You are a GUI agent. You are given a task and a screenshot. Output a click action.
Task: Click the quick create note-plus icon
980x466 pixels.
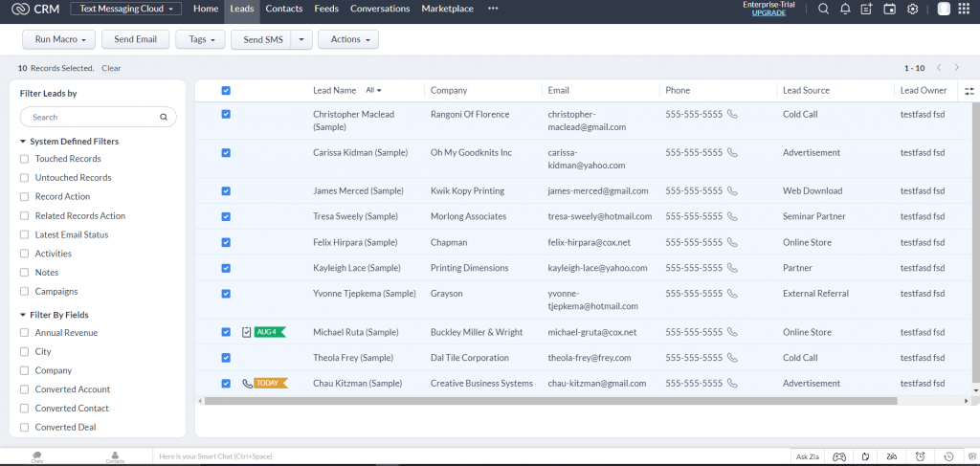coord(866,9)
